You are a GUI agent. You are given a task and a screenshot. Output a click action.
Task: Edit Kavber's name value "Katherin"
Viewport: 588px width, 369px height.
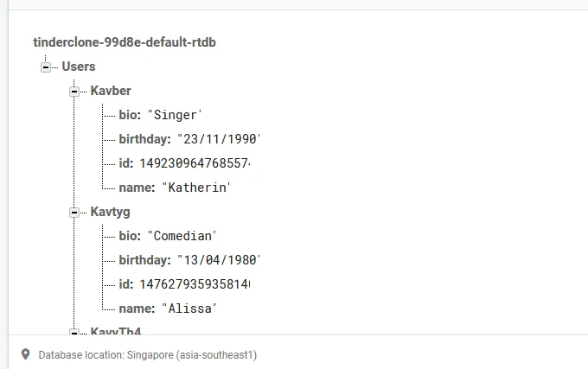(x=195, y=188)
